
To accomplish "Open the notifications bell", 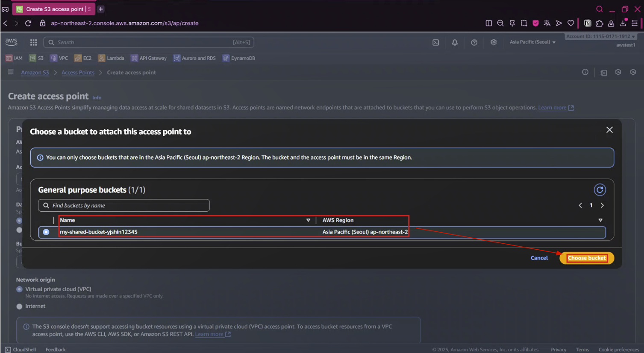I will (x=455, y=42).
